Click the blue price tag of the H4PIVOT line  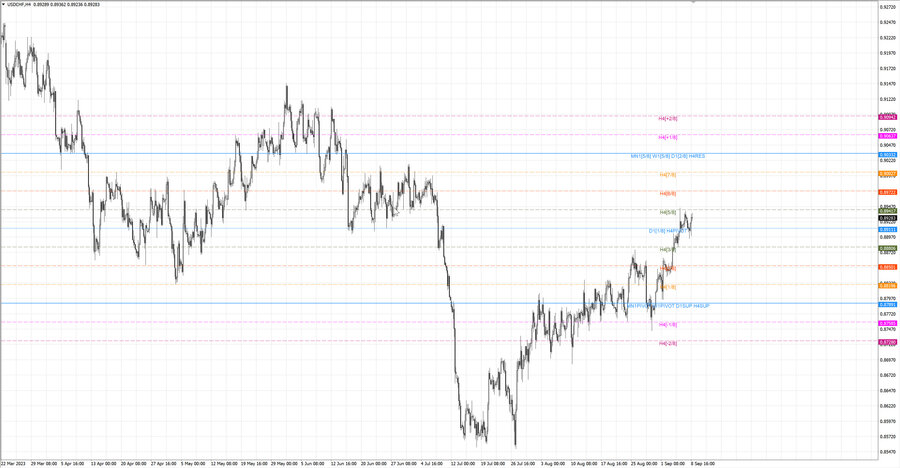[887, 230]
